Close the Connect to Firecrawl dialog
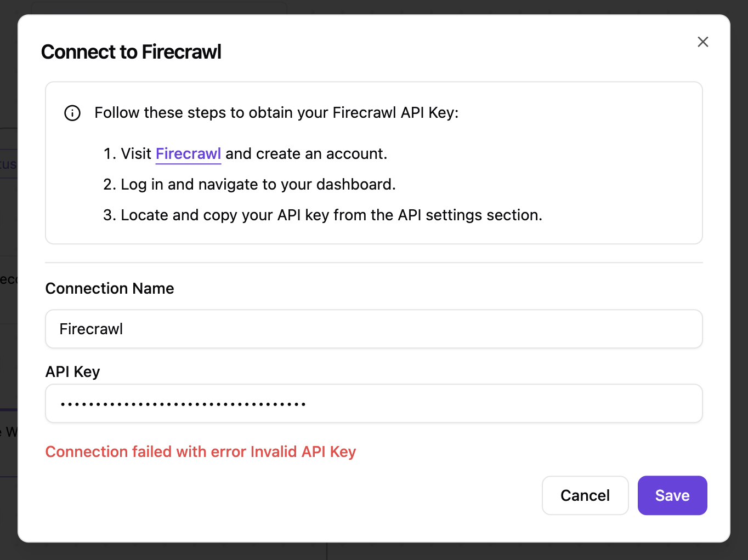Viewport: 748px width, 560px height. (x=702, y=42)
